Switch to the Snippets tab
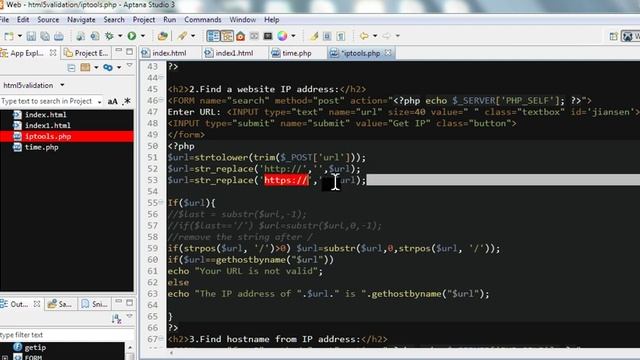Image resolution: width=640 pixels, height=360 pixels. (x=95, y=304)
